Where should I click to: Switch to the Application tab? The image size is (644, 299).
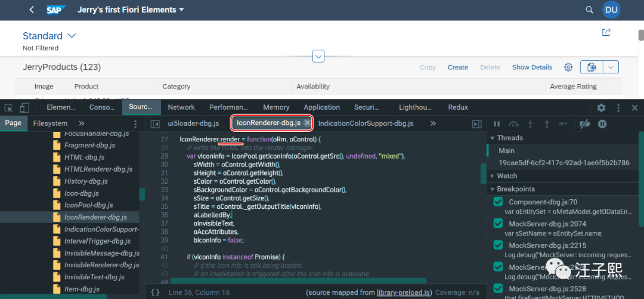[321, 107]
